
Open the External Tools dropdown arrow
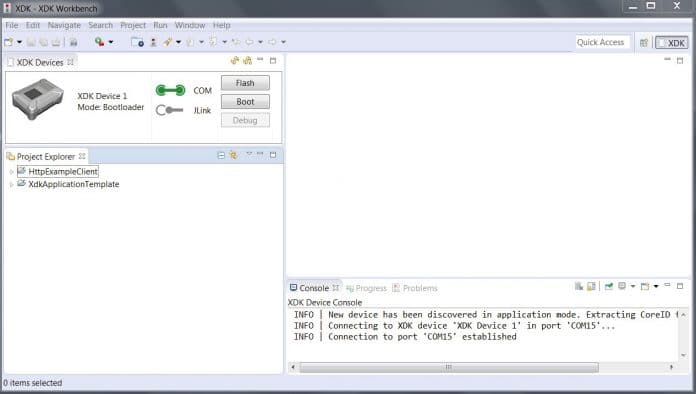[111, 42]
